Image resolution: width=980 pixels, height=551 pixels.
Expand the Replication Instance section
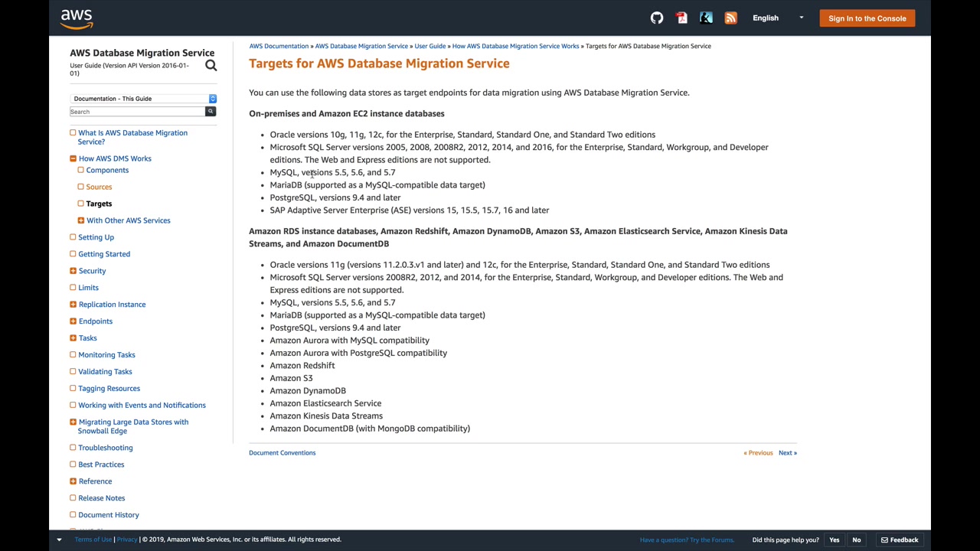73,305
